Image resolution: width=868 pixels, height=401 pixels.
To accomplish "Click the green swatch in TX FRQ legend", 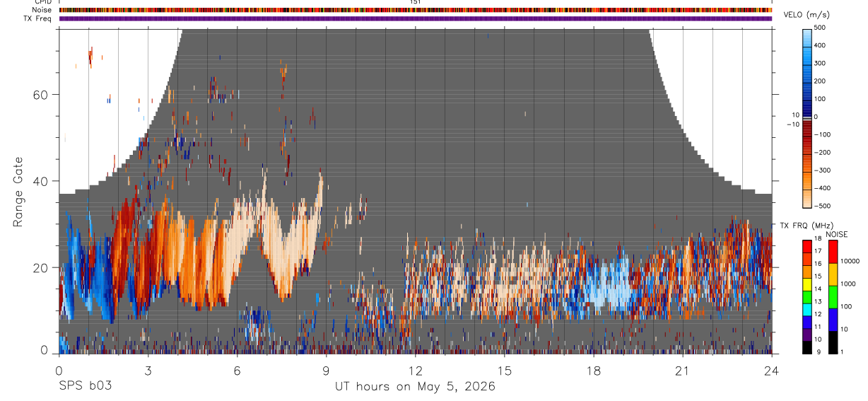I will pyautogui.click(x=807, y=296).
